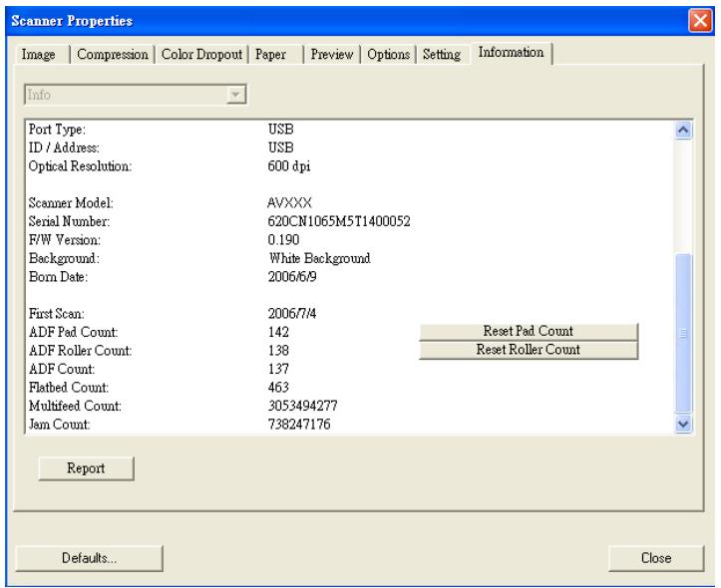721x588 pixels.
Task: Click the ADF Pad Count value 142
Action: (278, 332)
